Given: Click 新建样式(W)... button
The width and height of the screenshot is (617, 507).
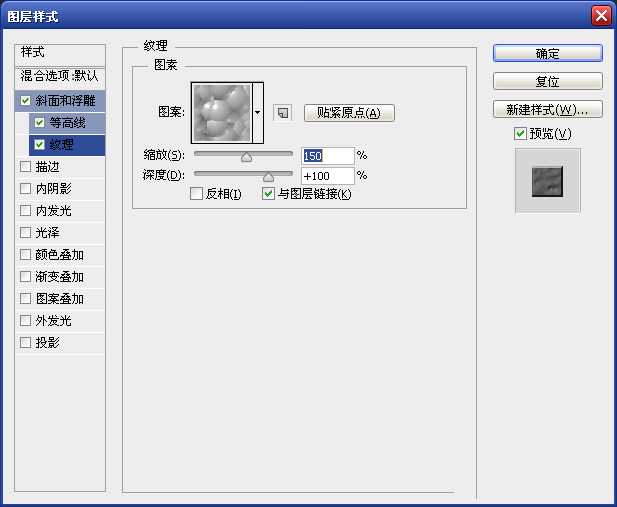Looking at the screenshot, I should 547,109.
